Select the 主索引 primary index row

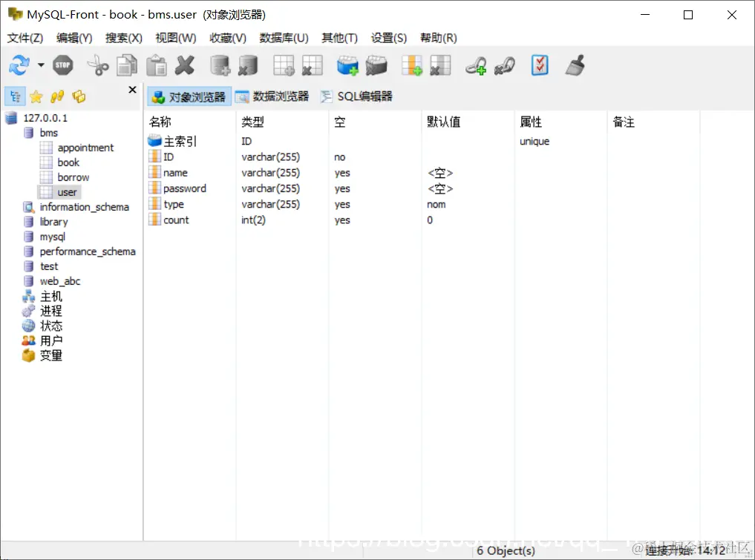pyautogui.click(x=180, y=142)
